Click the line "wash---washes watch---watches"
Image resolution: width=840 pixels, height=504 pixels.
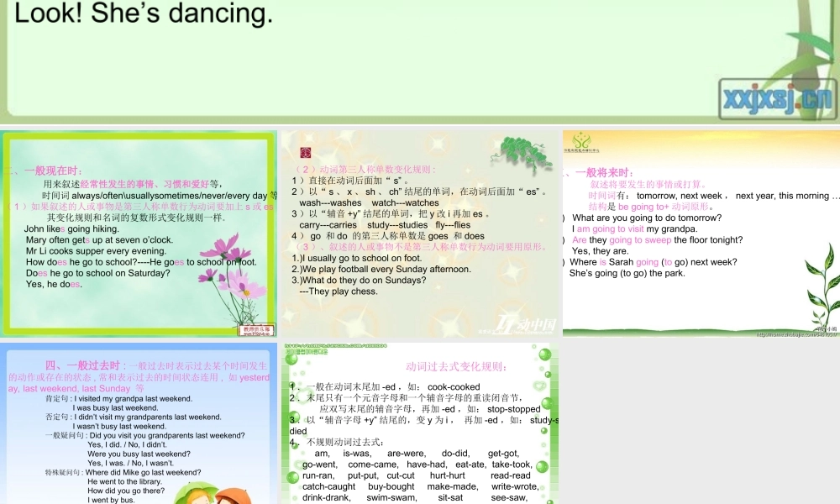point(369,203)
